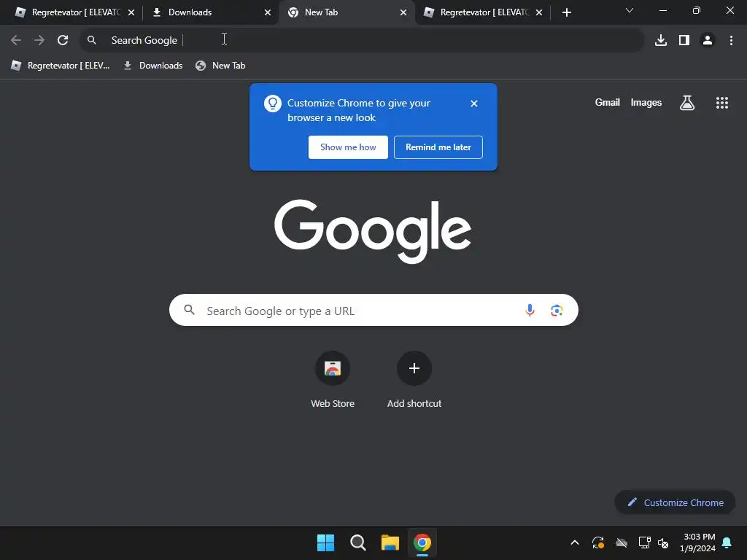This screenshot has height=560, width=747.
Task: Open Gmail link
Action: click(x=608, y=102)
